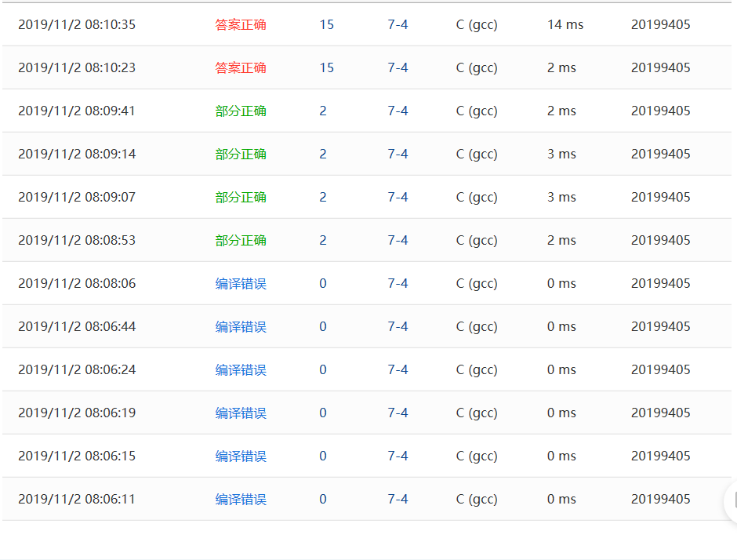Select timestamp 2019/11/2 08:09:14

tap(77, 154)
